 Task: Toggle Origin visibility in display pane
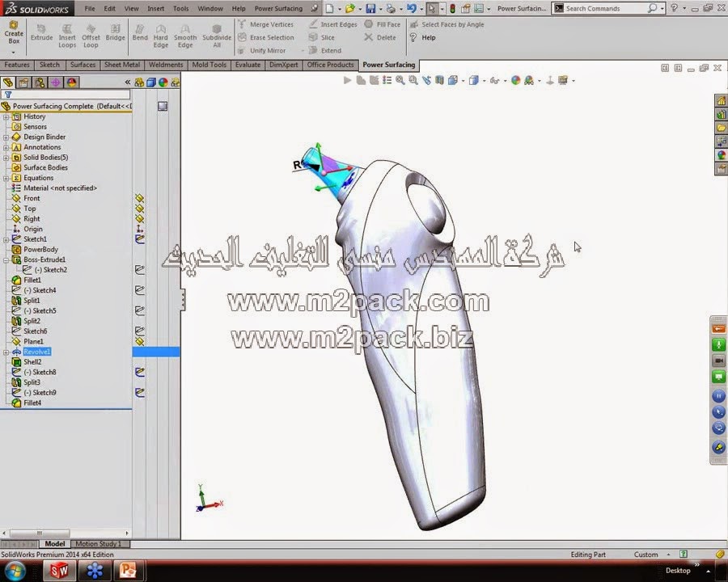[x=139, y=229]
